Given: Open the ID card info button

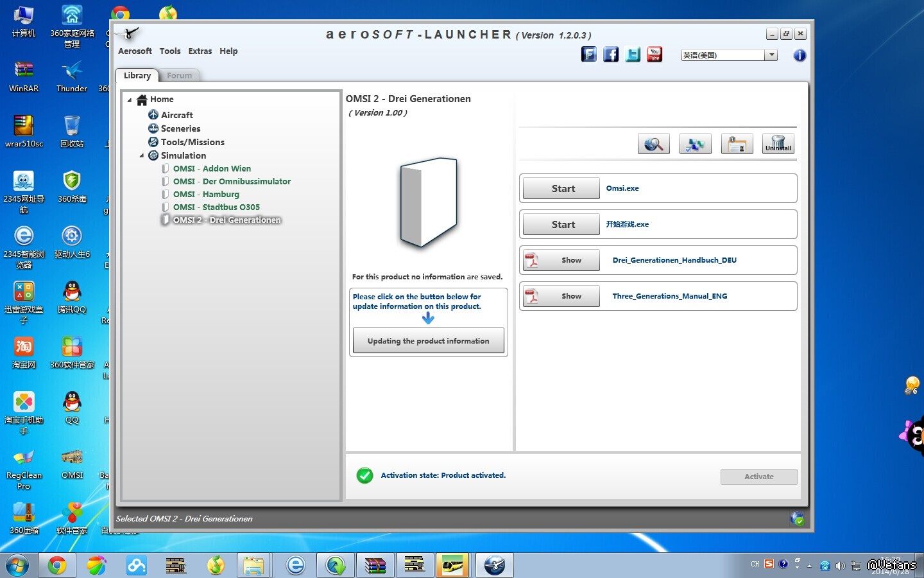Looking at the screenshot, I should click(737, 144).
